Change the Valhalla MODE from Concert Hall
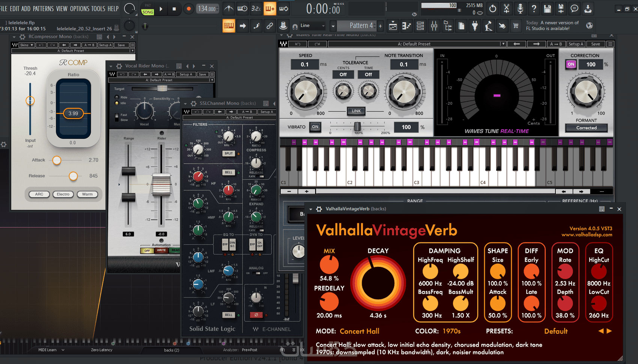Screen dimensions: 638x364 point(360,331)
